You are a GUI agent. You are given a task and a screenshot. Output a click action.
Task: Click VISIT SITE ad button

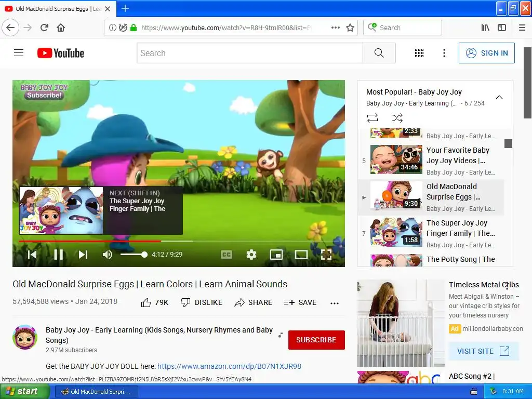pyautogui.click(x=484, y=351)
